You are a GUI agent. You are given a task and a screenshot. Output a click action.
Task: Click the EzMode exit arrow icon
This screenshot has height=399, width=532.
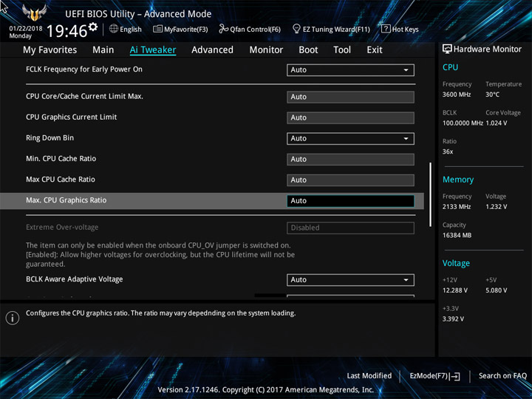(455, 376)
